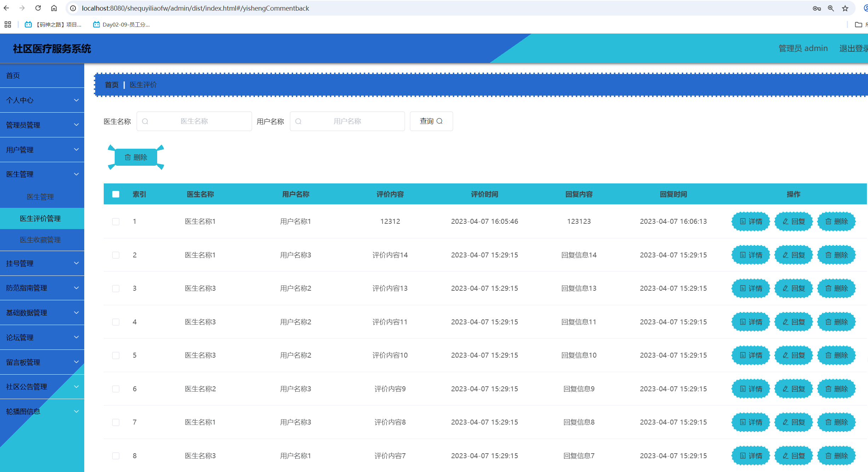Click 回复 for row with 评价内容7
This screenshot has width=868, height=472.
794,456
